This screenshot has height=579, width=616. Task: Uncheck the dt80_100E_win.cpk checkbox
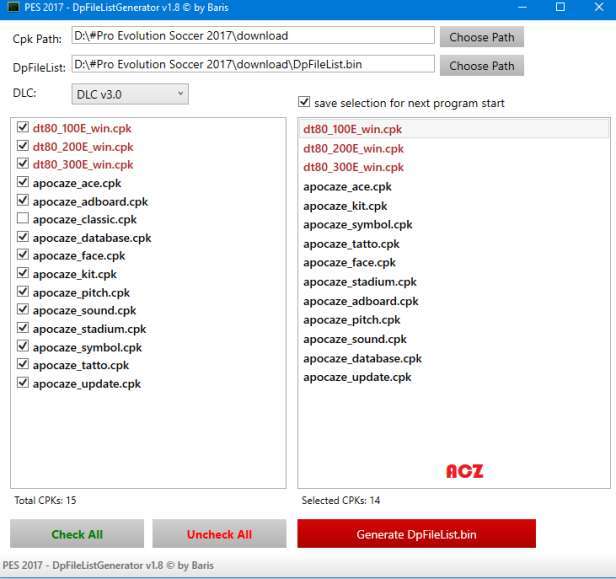22,128
